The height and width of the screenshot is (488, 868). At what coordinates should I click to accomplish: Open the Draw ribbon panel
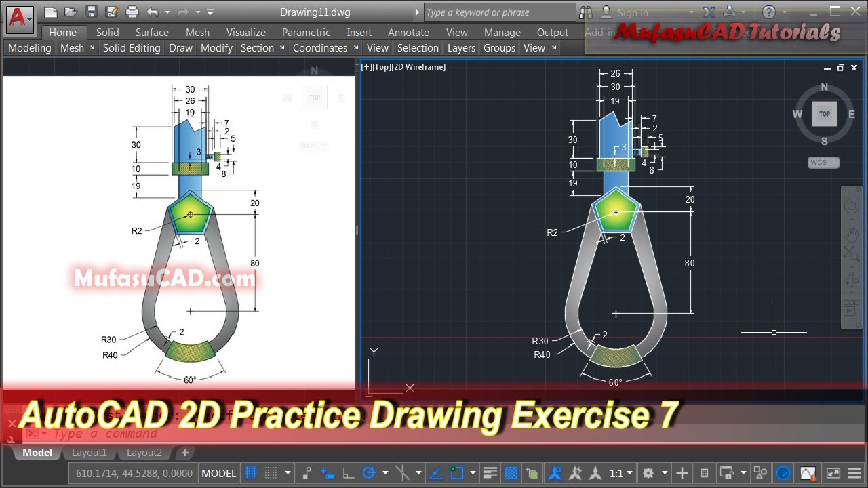180,48
